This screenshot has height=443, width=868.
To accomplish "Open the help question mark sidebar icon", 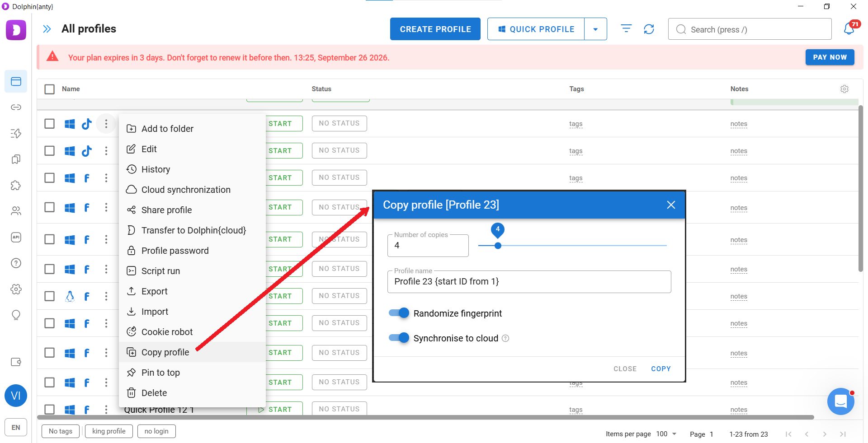I will pyautogui.click(x=16, y=263).
